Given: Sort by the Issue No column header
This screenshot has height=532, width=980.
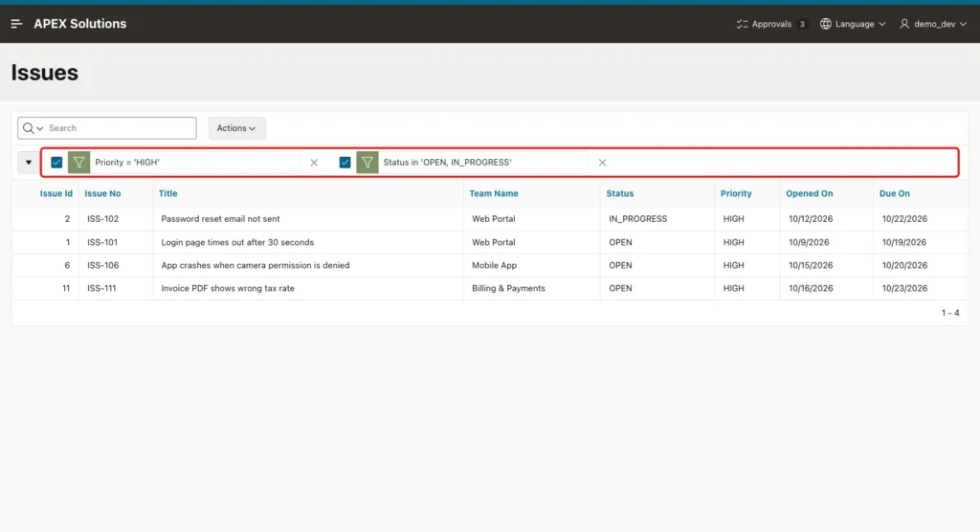Looking at the screenshot, I should [102, 194].
